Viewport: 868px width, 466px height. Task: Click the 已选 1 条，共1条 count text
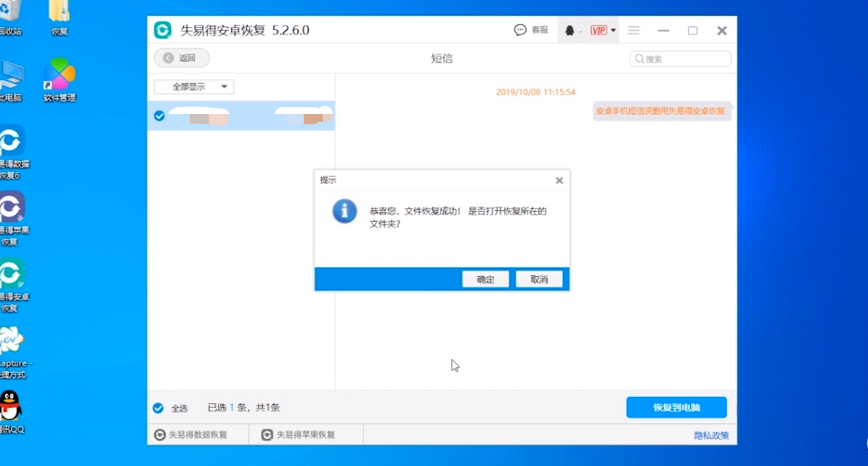(x=243, y=408)
